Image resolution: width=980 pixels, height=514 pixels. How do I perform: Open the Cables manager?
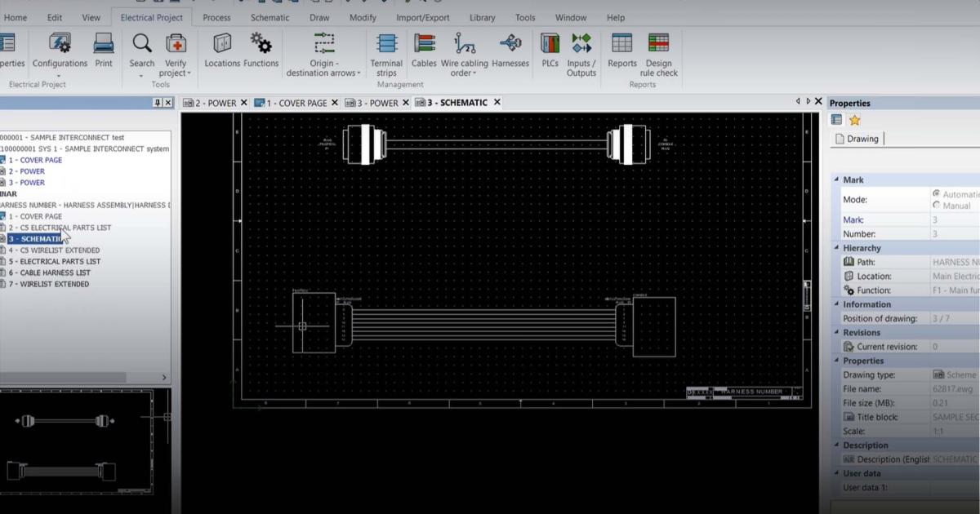pos(424,51)
